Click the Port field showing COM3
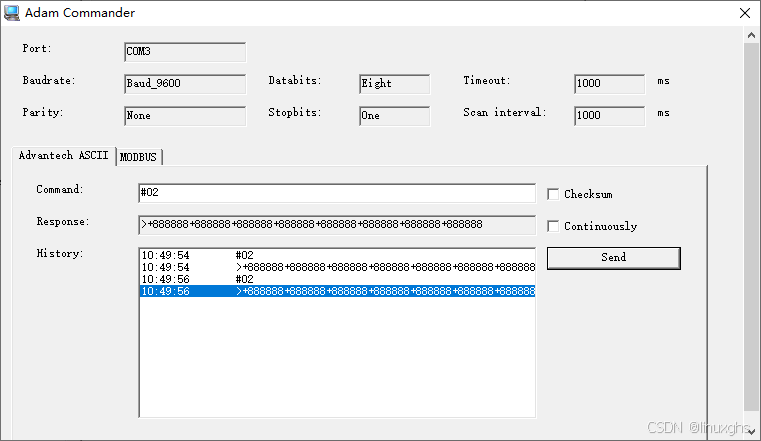 coord(185,52)
